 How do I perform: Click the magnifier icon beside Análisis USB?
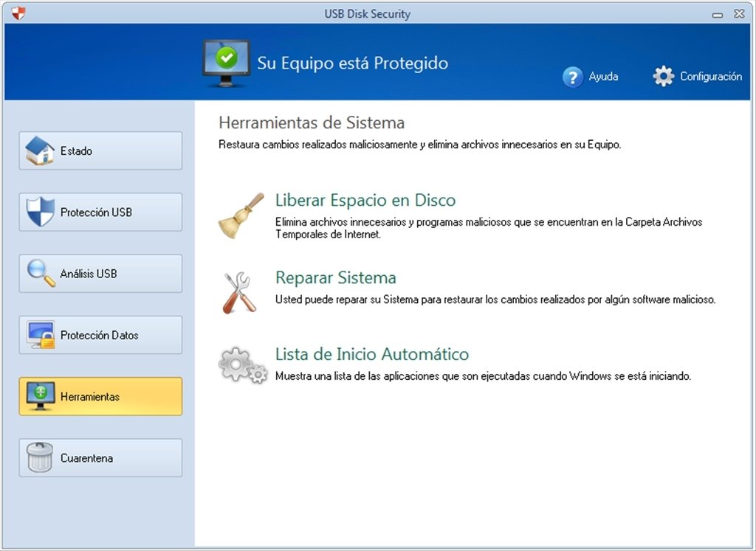pos(41,273)
